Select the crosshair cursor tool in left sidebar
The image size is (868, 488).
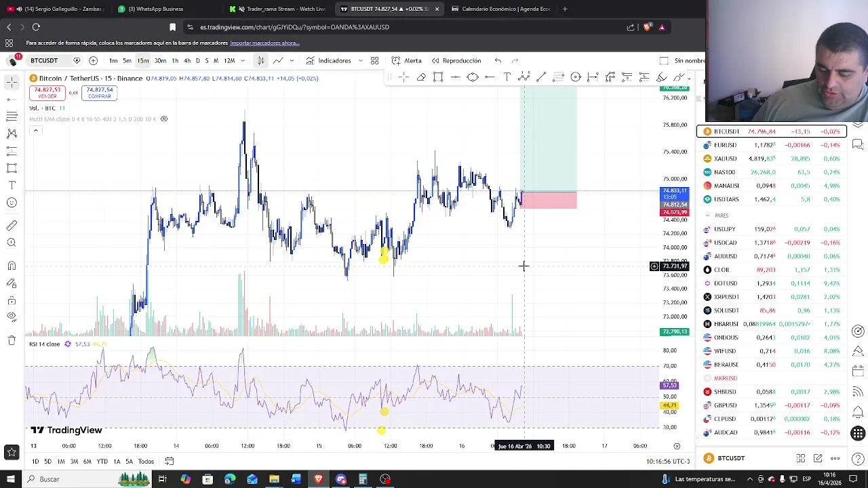click(x=12, y=82)
